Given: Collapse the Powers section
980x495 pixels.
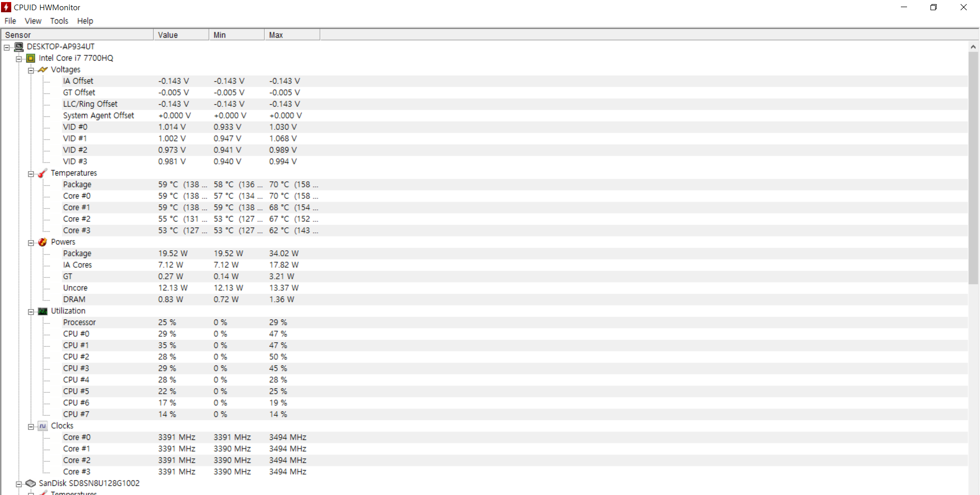Looking at the screenshot, I should click(31, 243).
